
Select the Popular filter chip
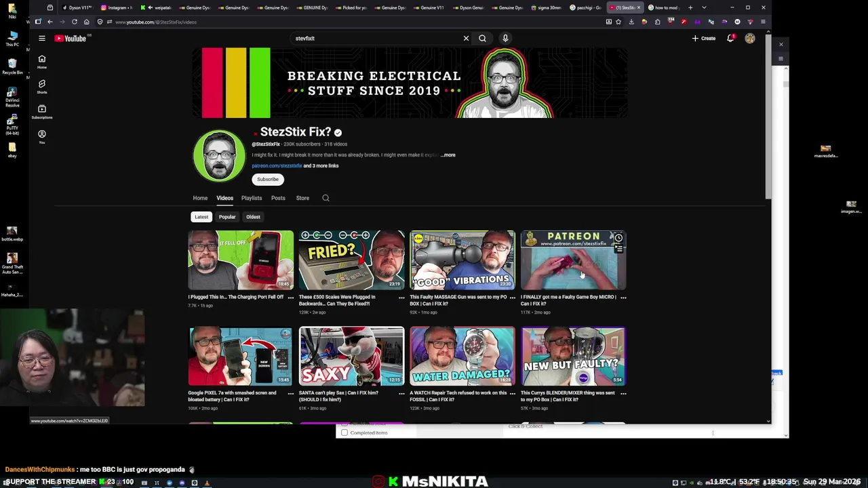(227, 217)
